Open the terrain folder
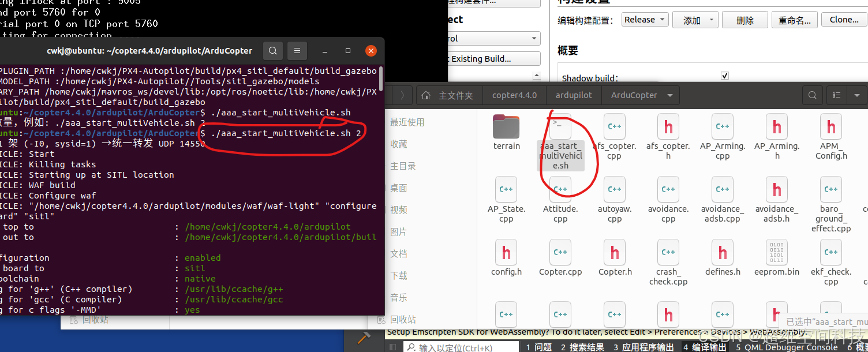The image size is (868, 352). [x=506, y=126]
